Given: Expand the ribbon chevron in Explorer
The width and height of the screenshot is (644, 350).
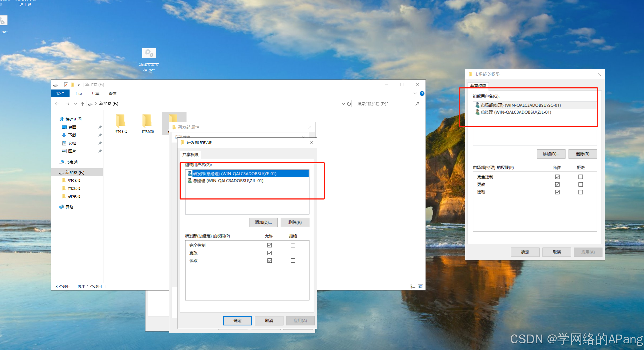Looking at the screenshot, I should (x=415, y=93).
